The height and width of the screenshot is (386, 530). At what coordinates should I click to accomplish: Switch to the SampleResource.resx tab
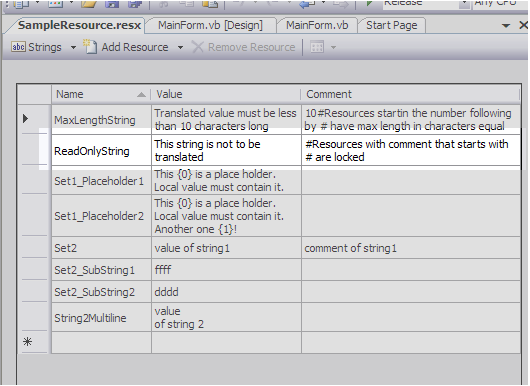click(x=79, y=25)
